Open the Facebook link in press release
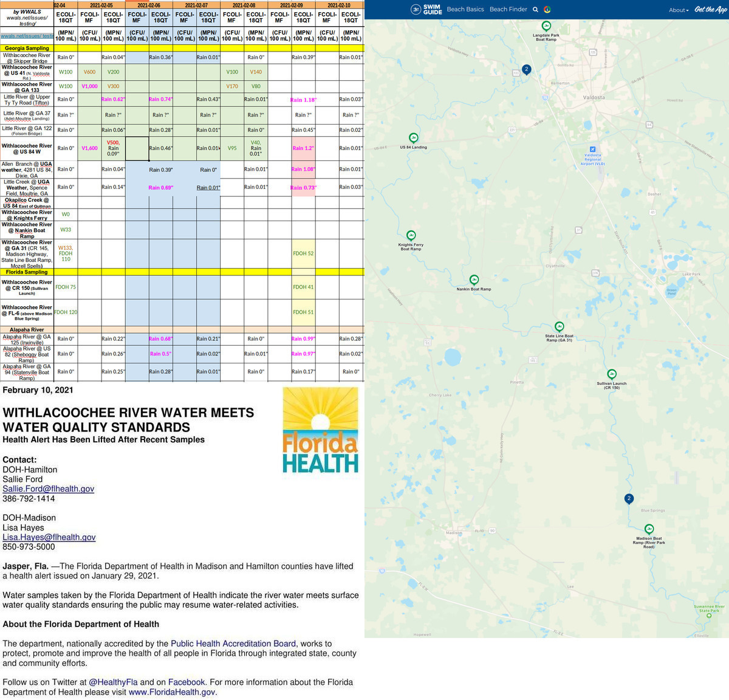729x700 pixels. click(x=187, y=682)
